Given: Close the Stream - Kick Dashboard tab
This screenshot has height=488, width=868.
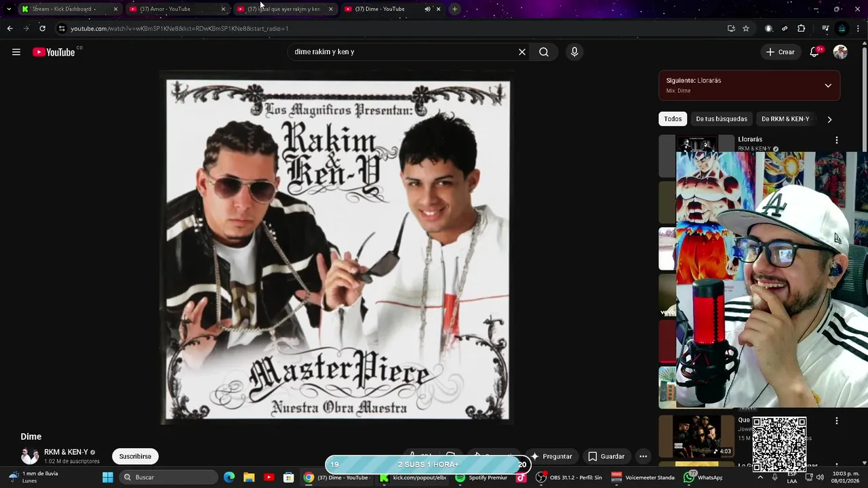Looking at the screenshot, I should [115, 9].
